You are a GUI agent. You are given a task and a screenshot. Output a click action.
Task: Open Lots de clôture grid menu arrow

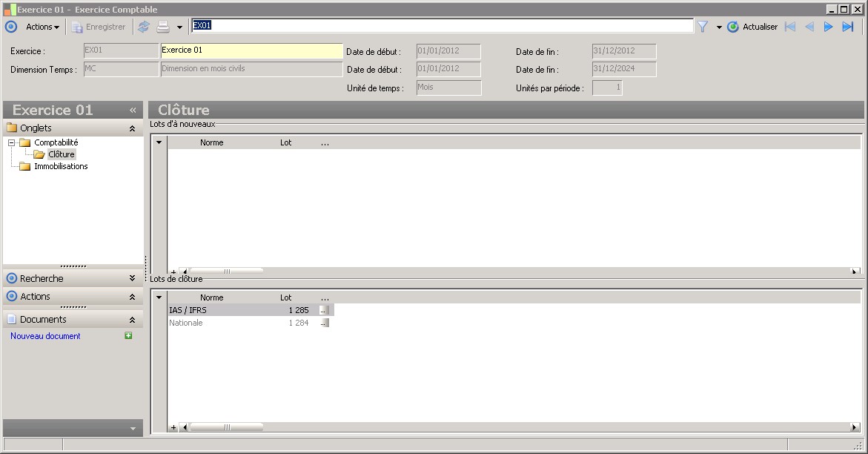point(159,297)
